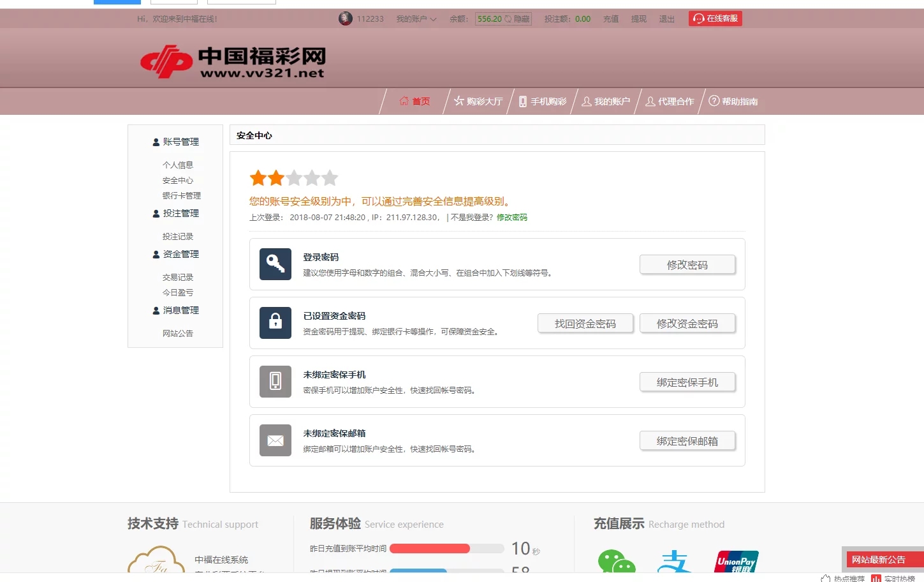Click the user avatar next to 112233

pos(346,19)
